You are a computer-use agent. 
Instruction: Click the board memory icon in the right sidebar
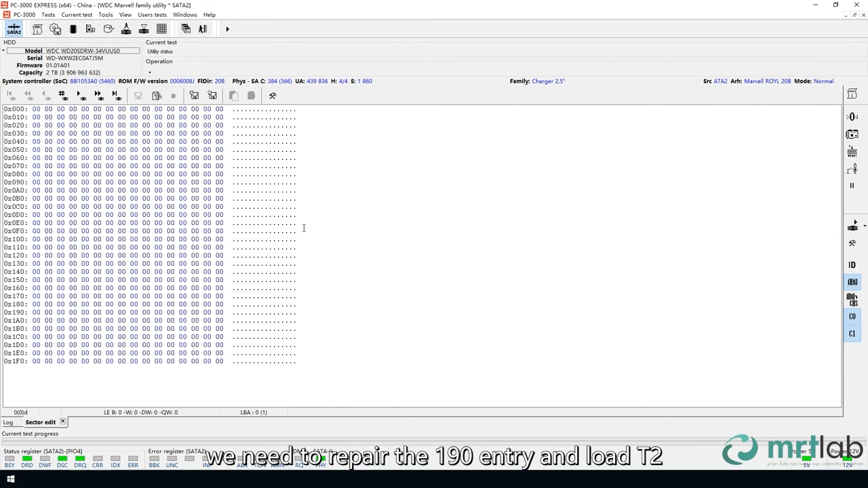point(852,135)
